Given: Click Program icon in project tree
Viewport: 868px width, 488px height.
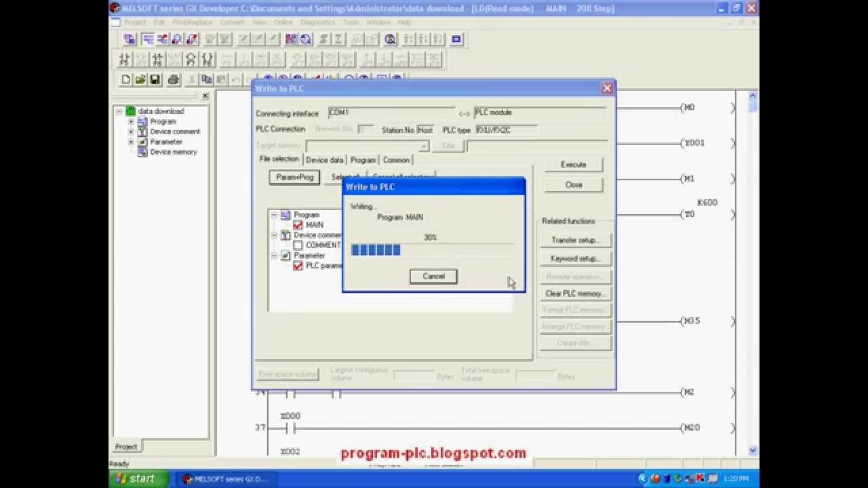Looking at the screenshot, I should (143, 121).
